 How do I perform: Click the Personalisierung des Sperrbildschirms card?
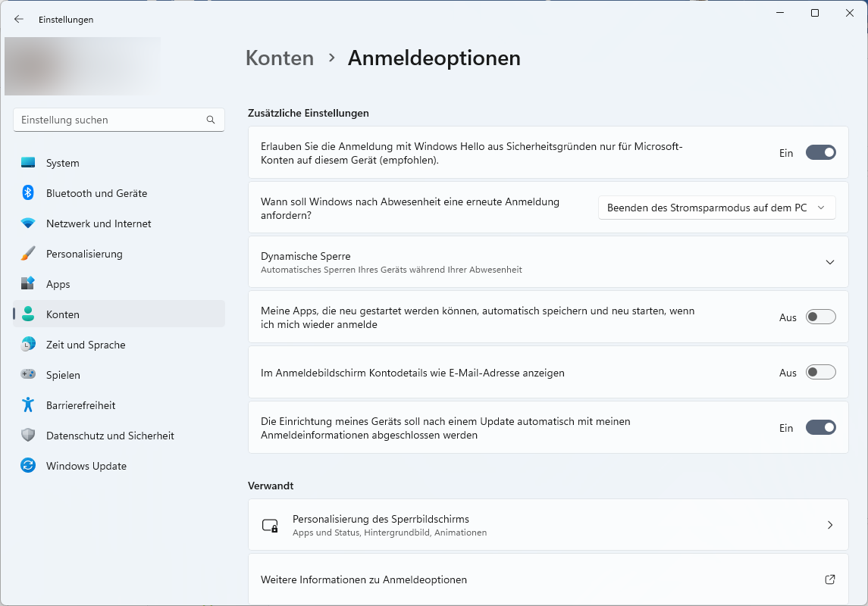[548, 525]
